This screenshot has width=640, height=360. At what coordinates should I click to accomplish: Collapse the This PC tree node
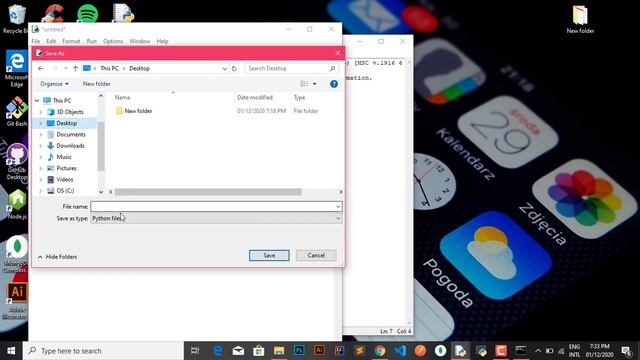pyautogui.click(x=37, y=100)
